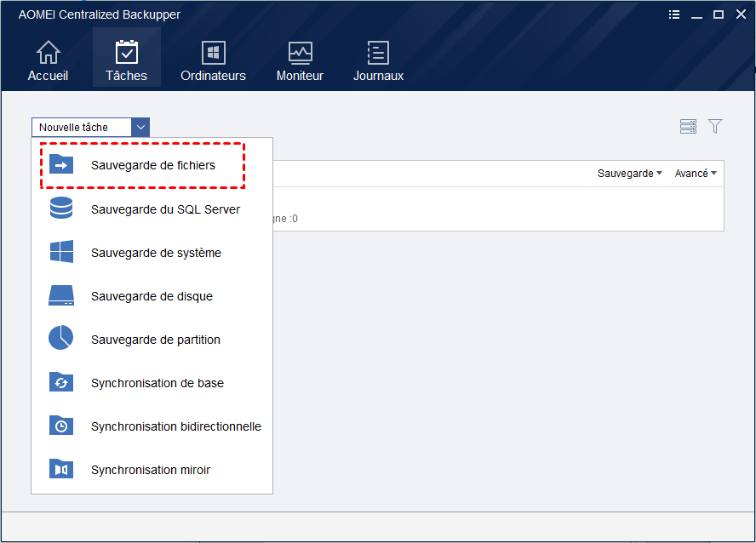This screenshot has width=756, height=543.
Task: Open the filter funnel icon
Action: 715,126
